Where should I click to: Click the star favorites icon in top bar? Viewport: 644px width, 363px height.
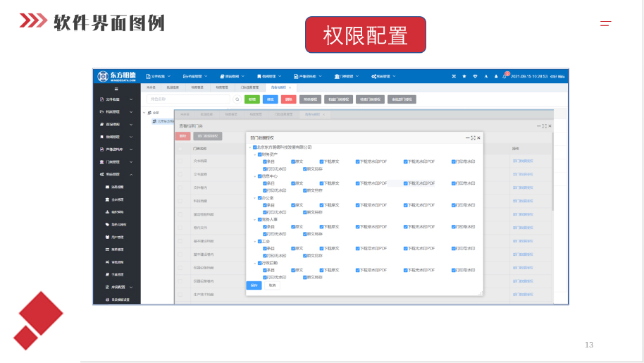point(464,76)
